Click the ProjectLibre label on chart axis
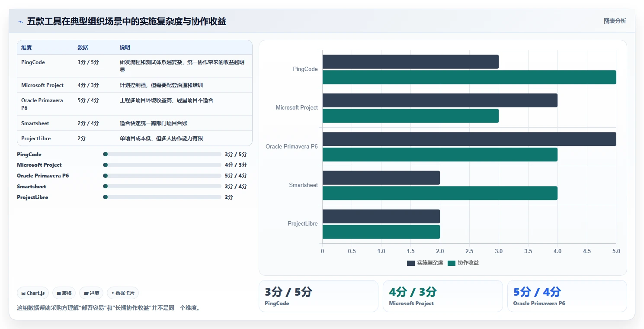This screenshot has width=644, height=329. tap(303, 224)
